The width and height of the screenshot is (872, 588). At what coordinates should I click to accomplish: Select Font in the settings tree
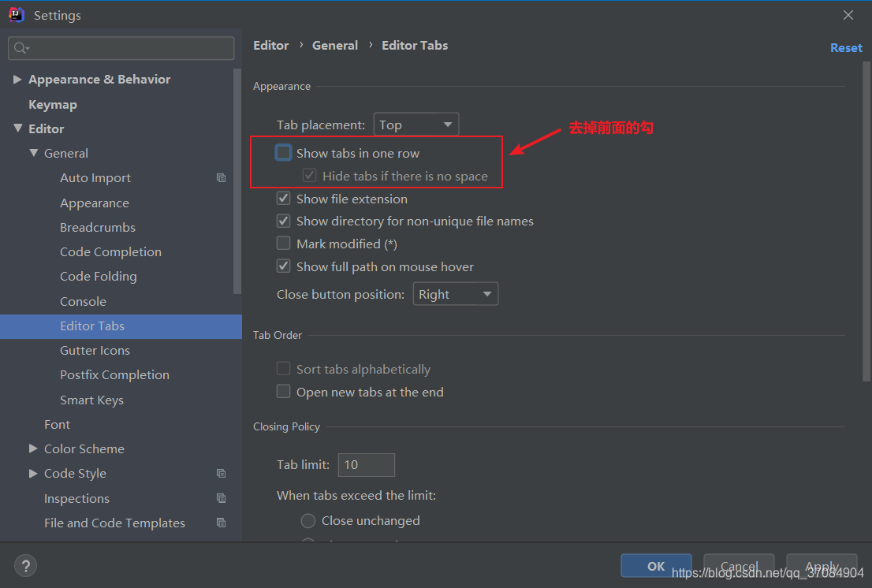point(58,425)
